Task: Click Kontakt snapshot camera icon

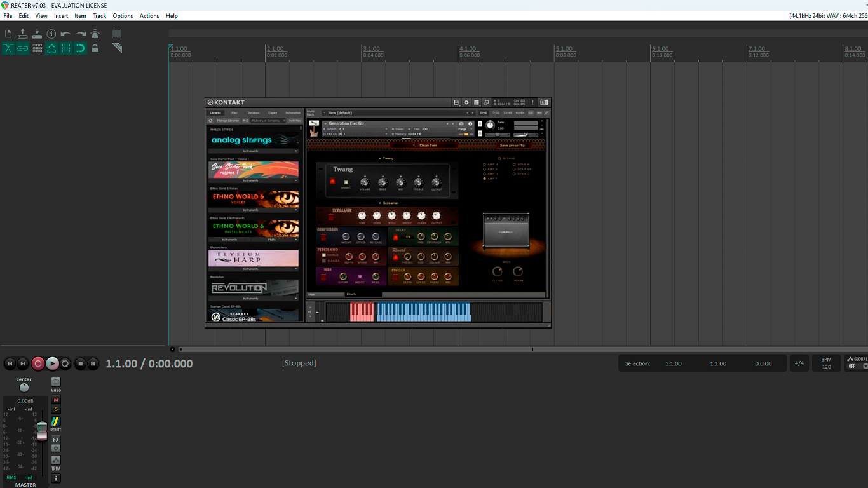Action: pyautogui.click(x=461, y=123)
